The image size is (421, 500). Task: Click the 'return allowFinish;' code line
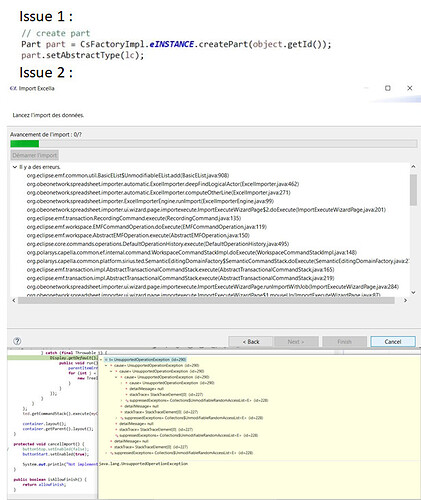(x=44, y=485)
